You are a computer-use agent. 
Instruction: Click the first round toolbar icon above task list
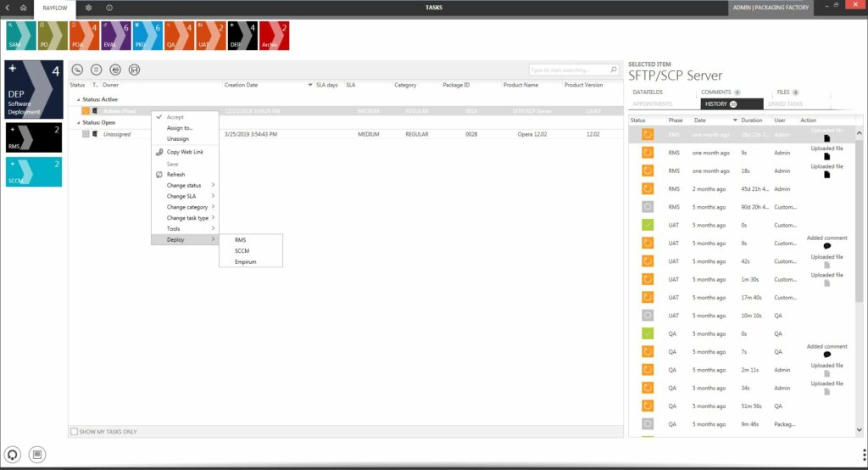point(77,70)
